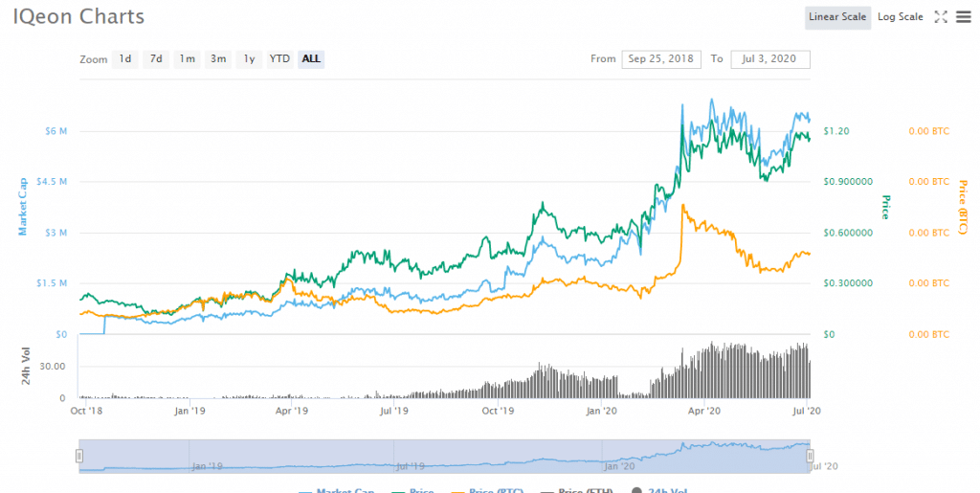The image size is (980, 493).
Task: Select the YTD zoom option
Action: 279,58
